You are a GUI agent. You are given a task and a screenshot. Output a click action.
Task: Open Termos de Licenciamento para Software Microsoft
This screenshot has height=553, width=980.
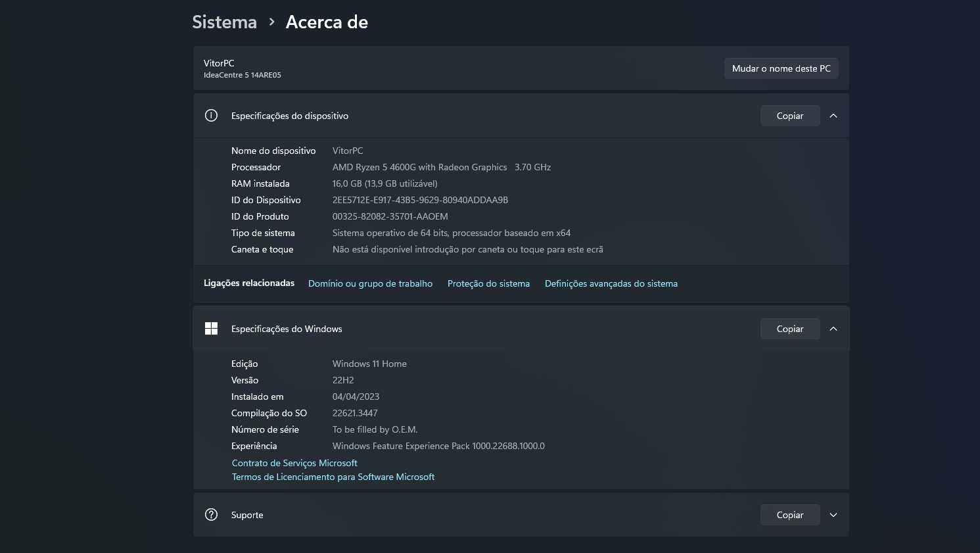tap(333, 477)
